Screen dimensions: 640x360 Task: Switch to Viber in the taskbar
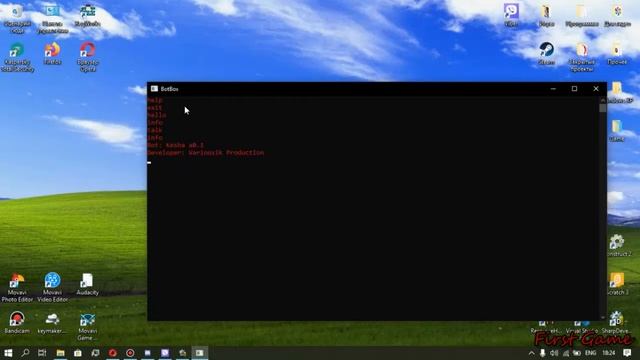point(165,353)
